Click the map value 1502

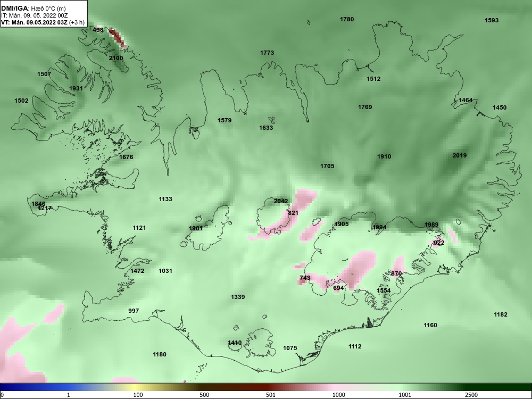click(x=21, y=101)
